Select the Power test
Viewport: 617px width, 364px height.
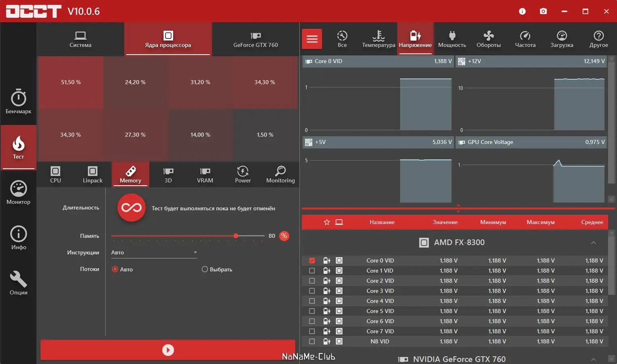[x=243, y=174]
